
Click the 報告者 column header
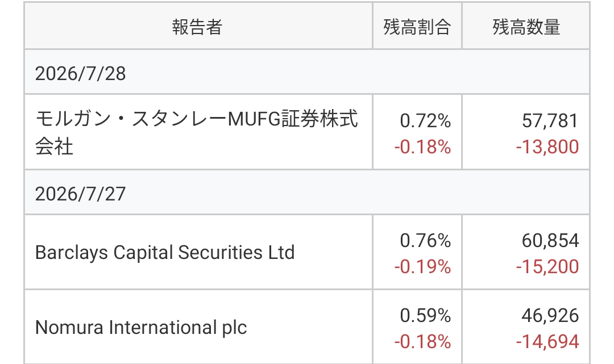click(x=197, y=27)
